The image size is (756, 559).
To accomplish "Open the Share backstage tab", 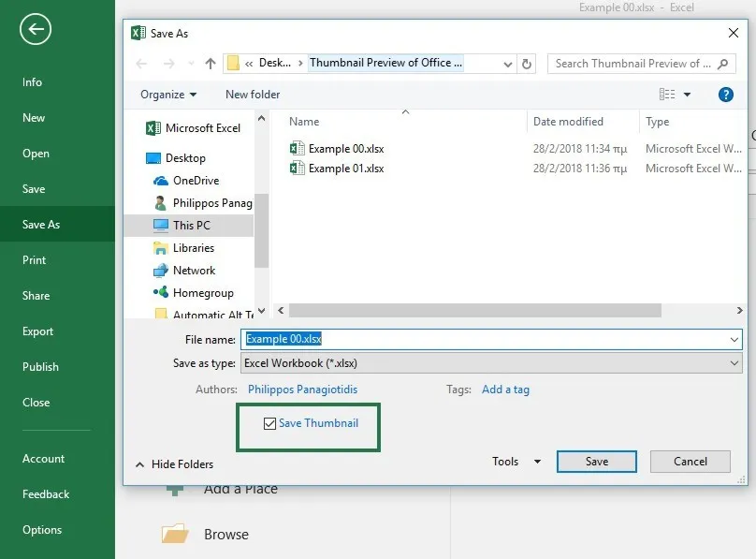I will tap(36, 296).
